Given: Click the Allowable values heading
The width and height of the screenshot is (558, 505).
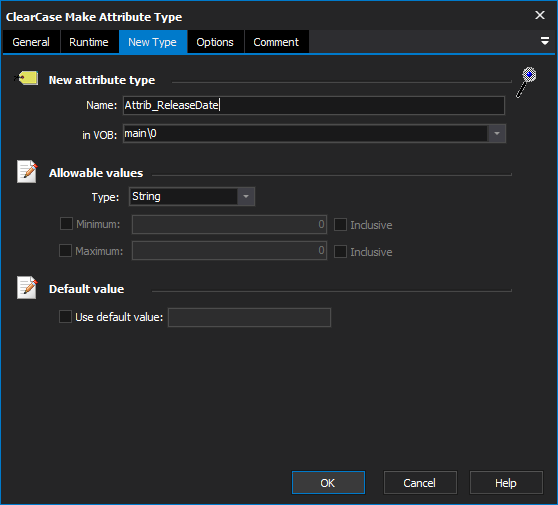Looking at the screenshot, I should point(96,173).
